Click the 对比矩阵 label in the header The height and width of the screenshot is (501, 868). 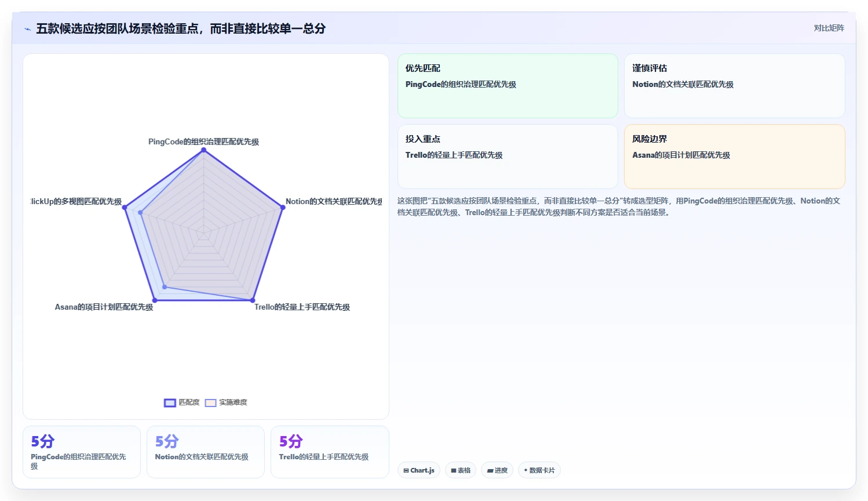[x=829, y=28]
